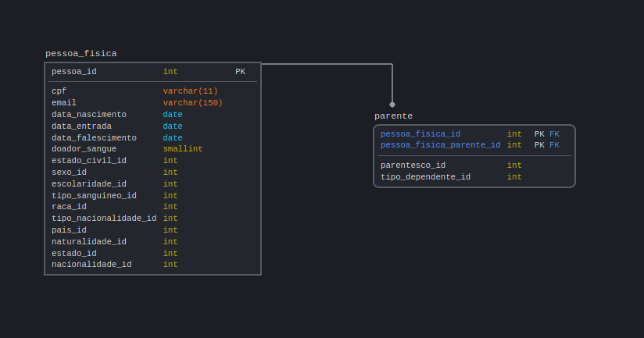Select the nacionalidade_id column
The width and height of the screenshot is (644, 338).
click(152, 265)
